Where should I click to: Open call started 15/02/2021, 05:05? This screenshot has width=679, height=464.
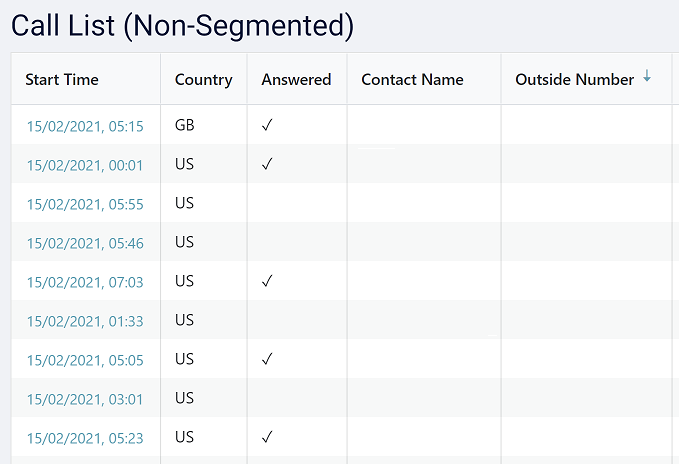tap(85, 360)
